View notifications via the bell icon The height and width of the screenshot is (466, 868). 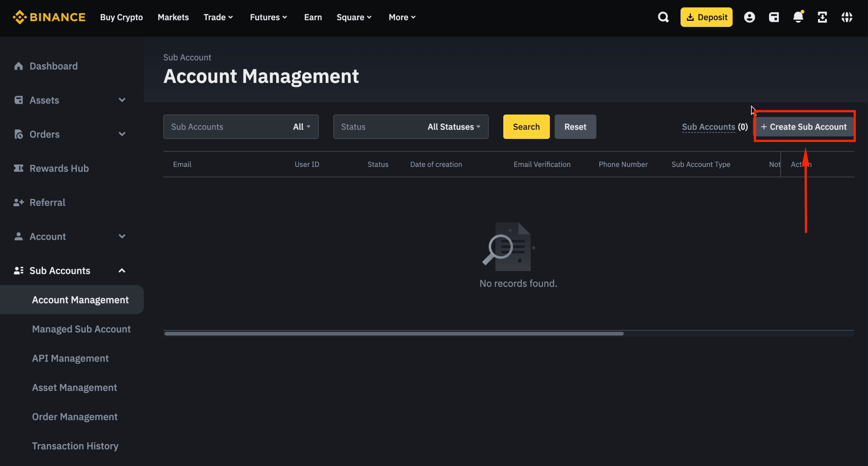click(x=798, y=17)
